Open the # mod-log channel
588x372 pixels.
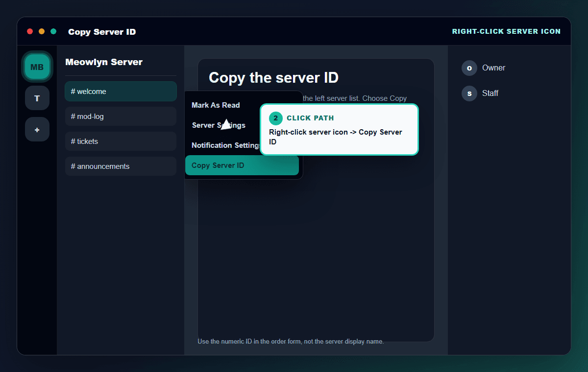[121, 116]
